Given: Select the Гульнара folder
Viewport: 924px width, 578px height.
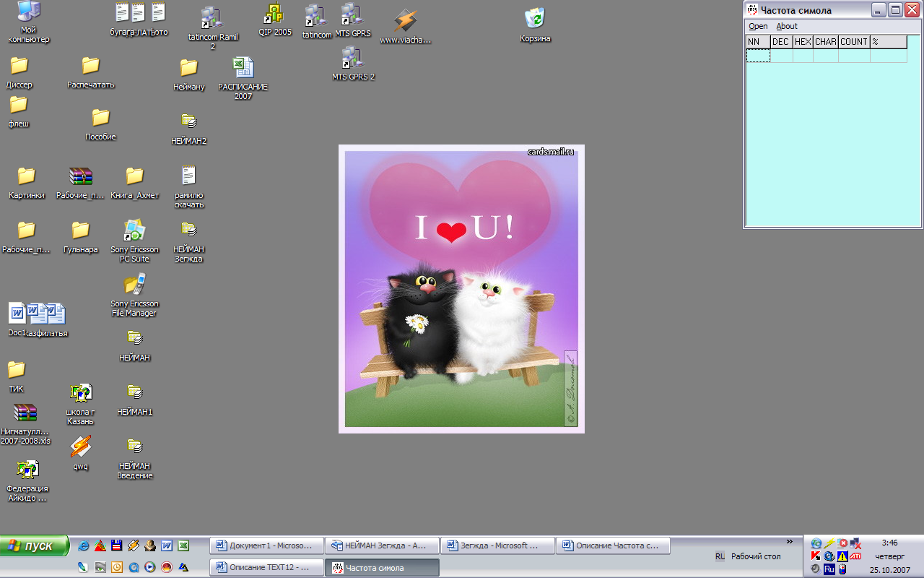Looking at the screenshot, I should (x=81, y=237).
